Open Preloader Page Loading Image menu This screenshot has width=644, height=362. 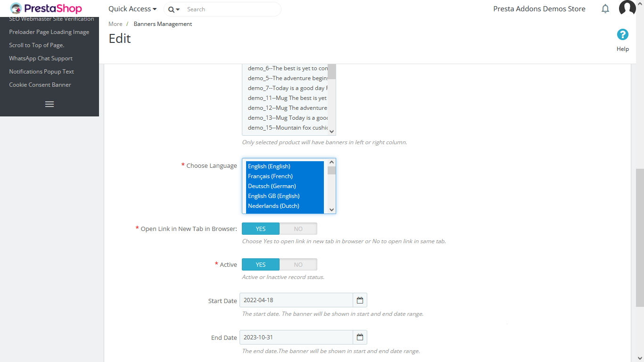pos(49,32)
